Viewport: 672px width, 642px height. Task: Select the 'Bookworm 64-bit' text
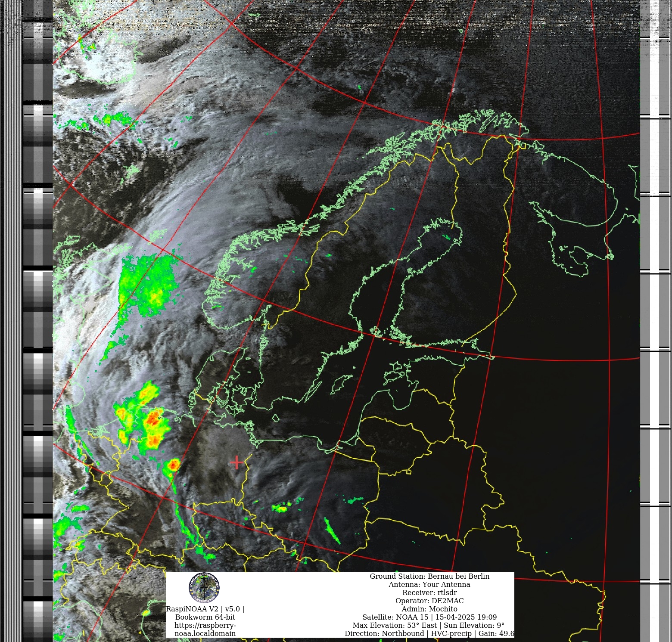pos(205,617)
